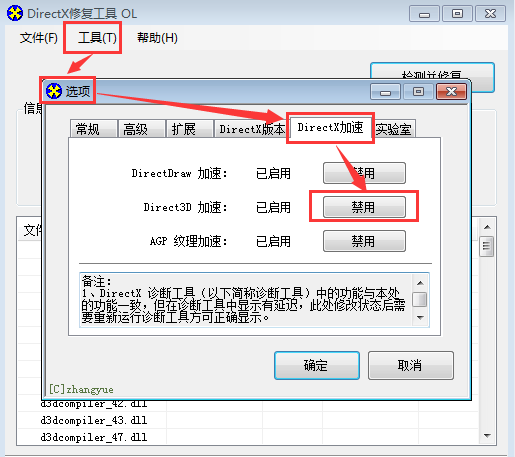Disable DirectDraw acceleration with its 禁用 button
This screenshot has height=457, width=515.
(x=364, y=173)
